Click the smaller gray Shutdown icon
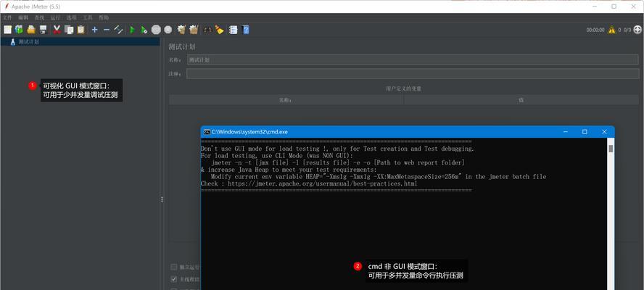The height and width of the screenshot is (290, 644). tap(168, 30)
